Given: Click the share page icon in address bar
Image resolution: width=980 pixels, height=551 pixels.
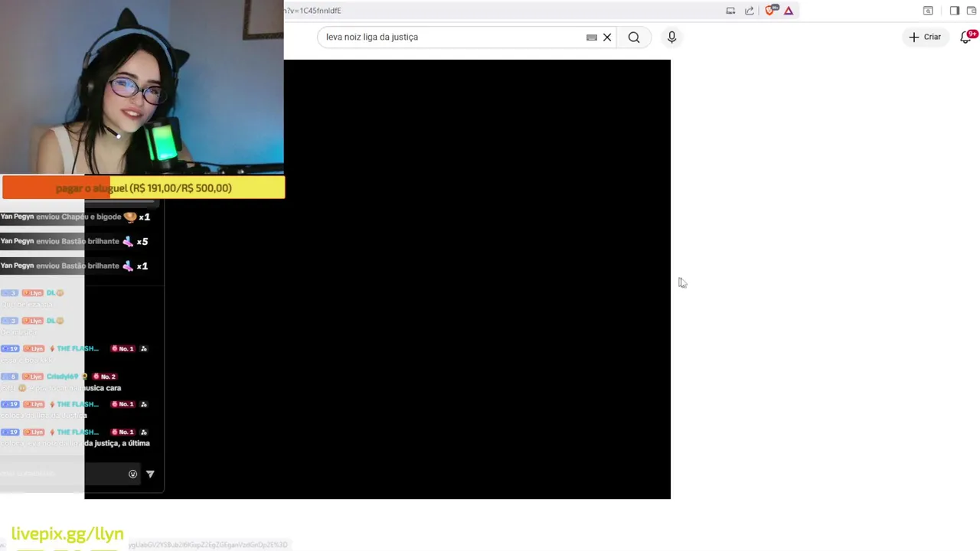Looking at the screenshot, I should pos(750,11).
